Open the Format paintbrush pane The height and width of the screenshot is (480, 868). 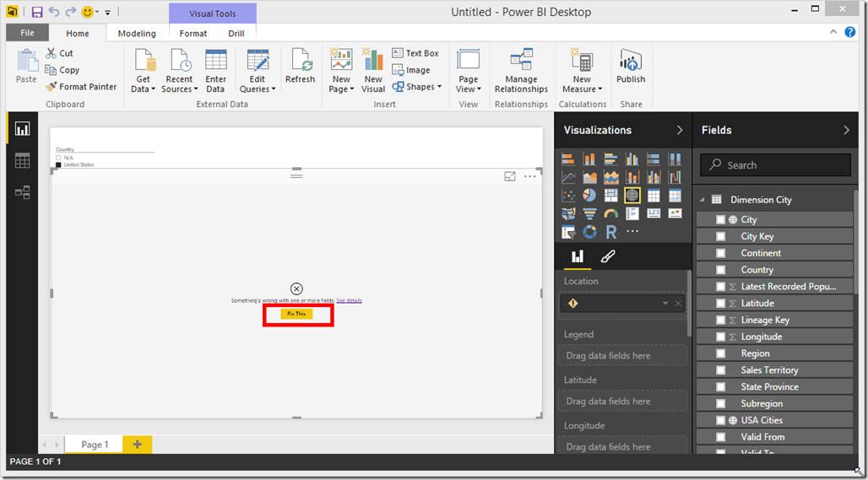608,256
